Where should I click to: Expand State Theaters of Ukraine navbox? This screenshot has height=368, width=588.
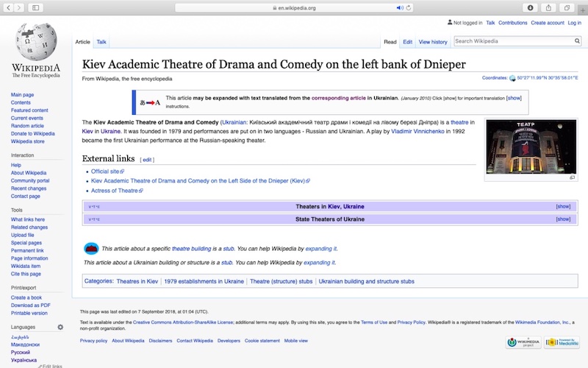coord(563,219)
